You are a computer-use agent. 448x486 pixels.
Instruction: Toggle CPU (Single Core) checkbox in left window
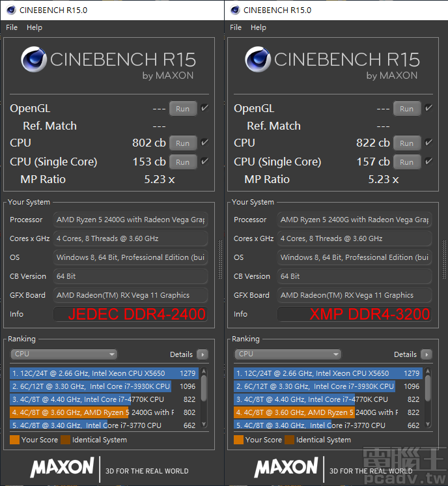tap(204, 162)
